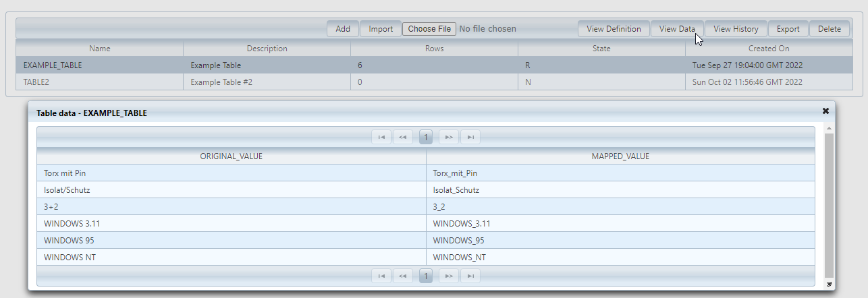Image resolution: width=868 pixels, height=298 pixels.
Task: Go to first page in top paginator
Action: pyautogui.click(x=381, y=138)
